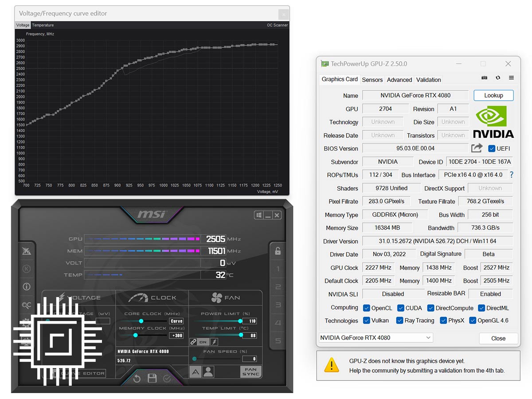Enable auto fan with the A icon
532x399 pixels.
point(196,372)
